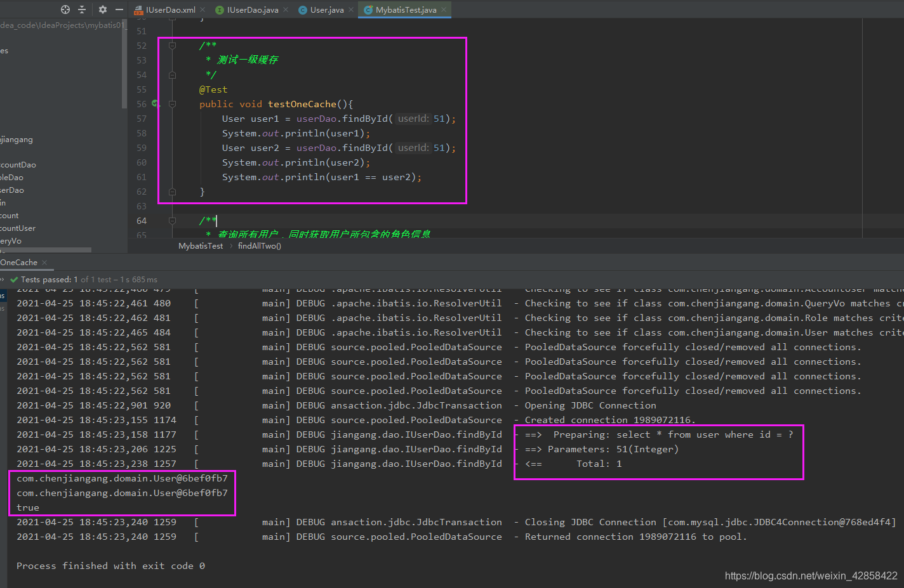Close the MybatisTest.java tab
This screenshot has height=588, width=904.
[x=444, y=10]
